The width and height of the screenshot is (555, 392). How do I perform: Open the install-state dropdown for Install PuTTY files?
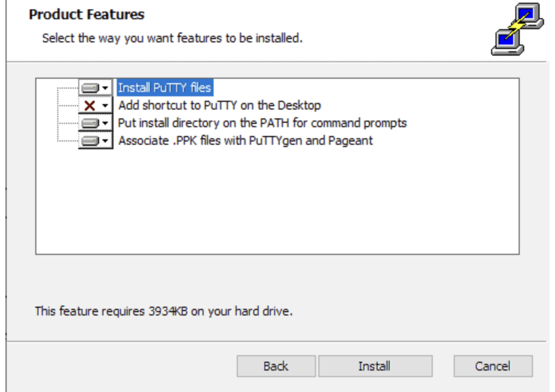click(x=95, y=88)
